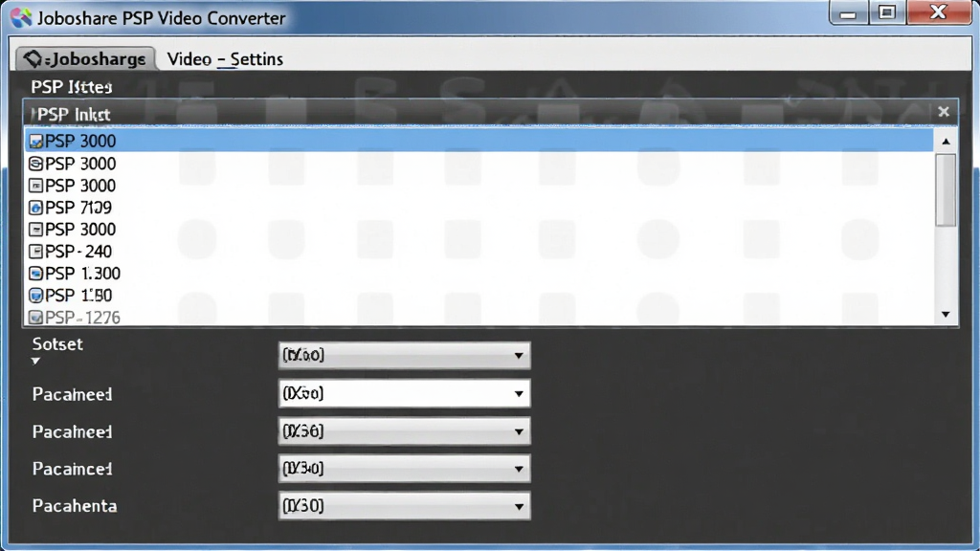
Task: Click the Joboshare app icon in title bar
Action: [x=21, y=17]
